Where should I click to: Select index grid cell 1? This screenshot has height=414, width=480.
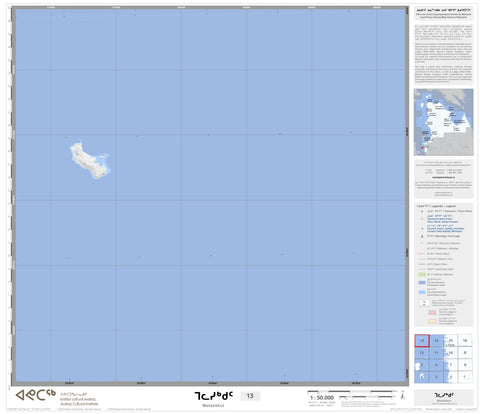pyautogui.click(x=465, y=377)
